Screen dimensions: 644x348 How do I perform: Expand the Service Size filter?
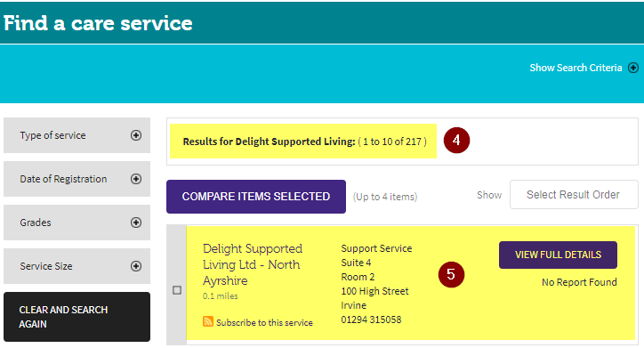coord(76,266)
